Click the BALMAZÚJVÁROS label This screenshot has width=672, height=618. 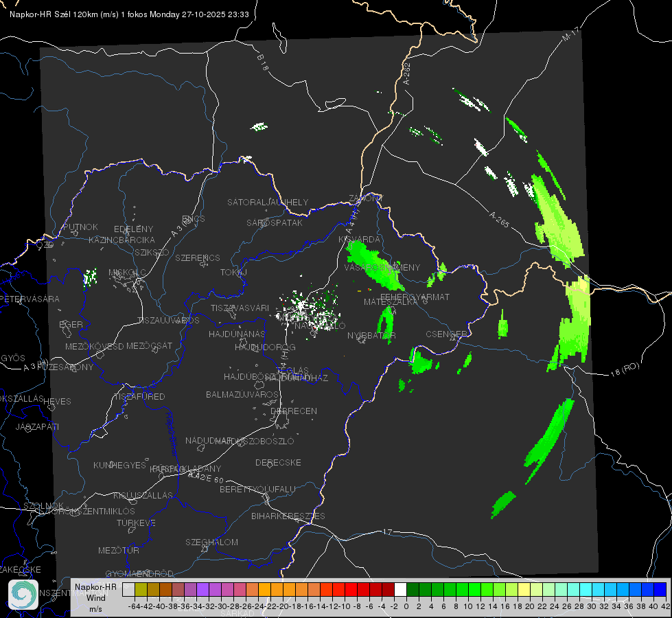tap(242, 394)
